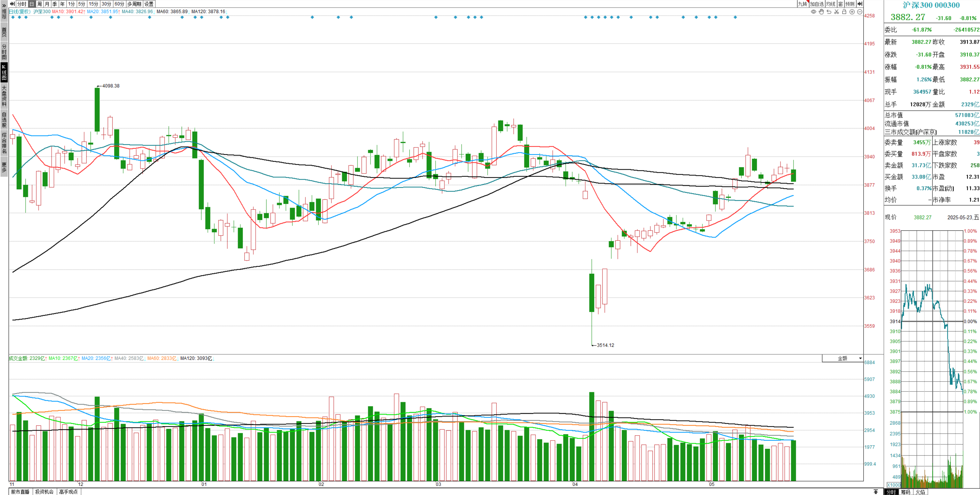Select the 月 monthly period tab
Viewport: 980px width, 495px height.
(47, 4)
